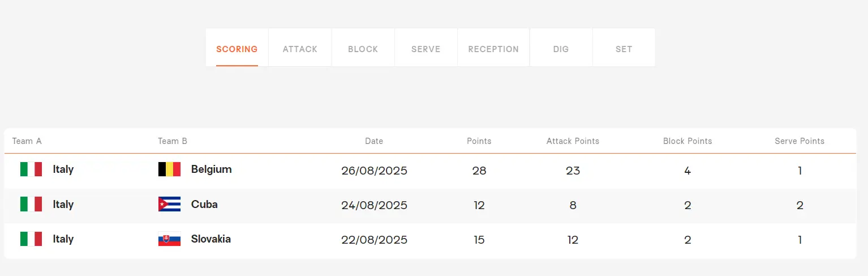Click the Slovakia team name
868x276 pixels.
(x=210, y=239)
